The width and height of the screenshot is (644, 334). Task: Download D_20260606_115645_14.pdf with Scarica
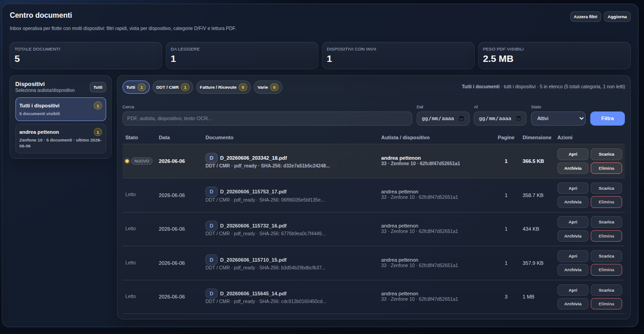click(x=606, y=290)
